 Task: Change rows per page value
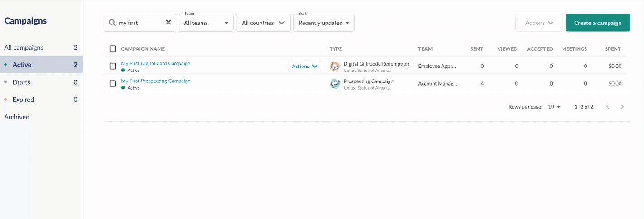pos(554,107)
